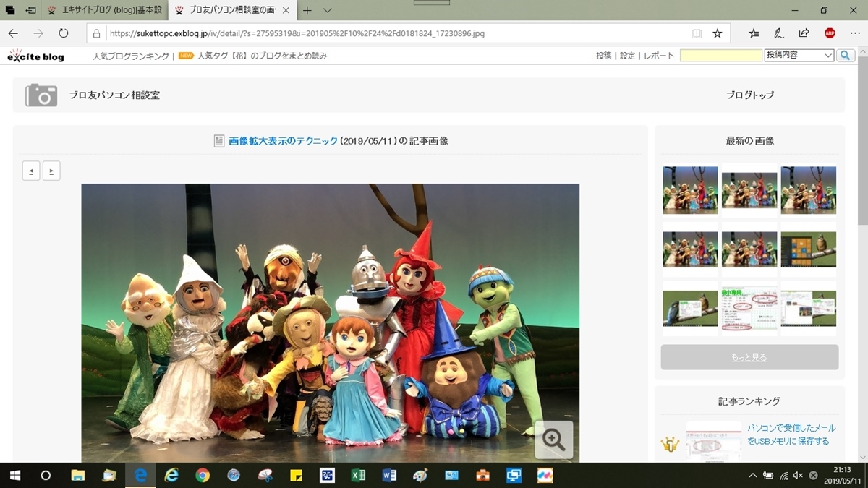Go back to the previous page
868x488 pixels.
coord(13,33)
